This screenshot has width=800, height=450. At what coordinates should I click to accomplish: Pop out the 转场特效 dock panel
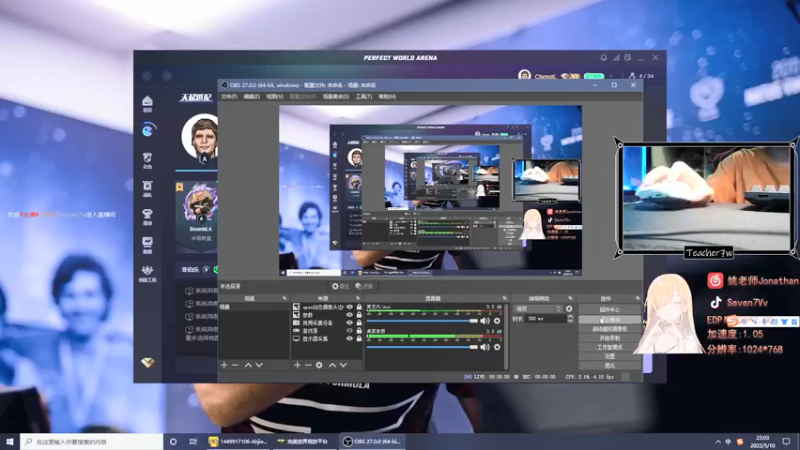[x=570, y=298]
